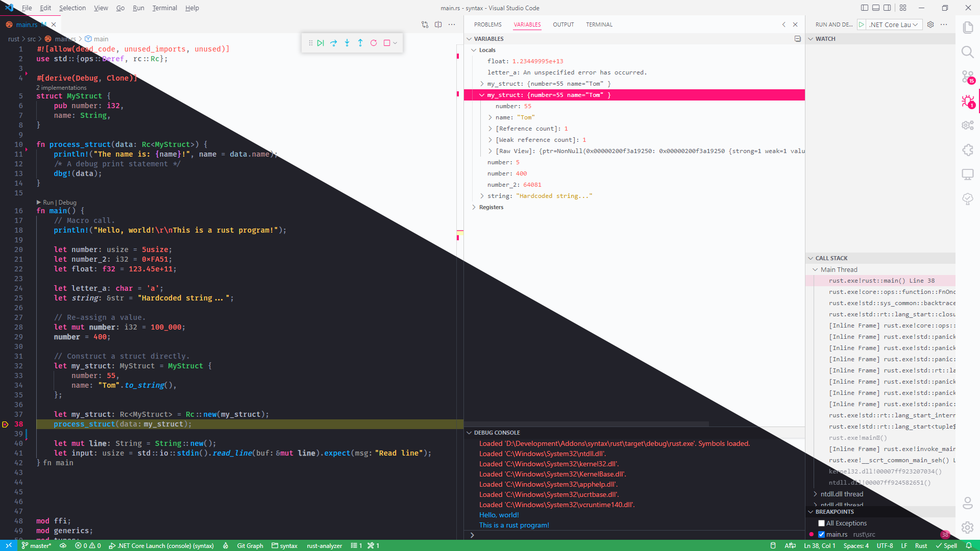Click Ln 38, Col 1 in the status bar
The image size is (980, 551).
[819, 545]
